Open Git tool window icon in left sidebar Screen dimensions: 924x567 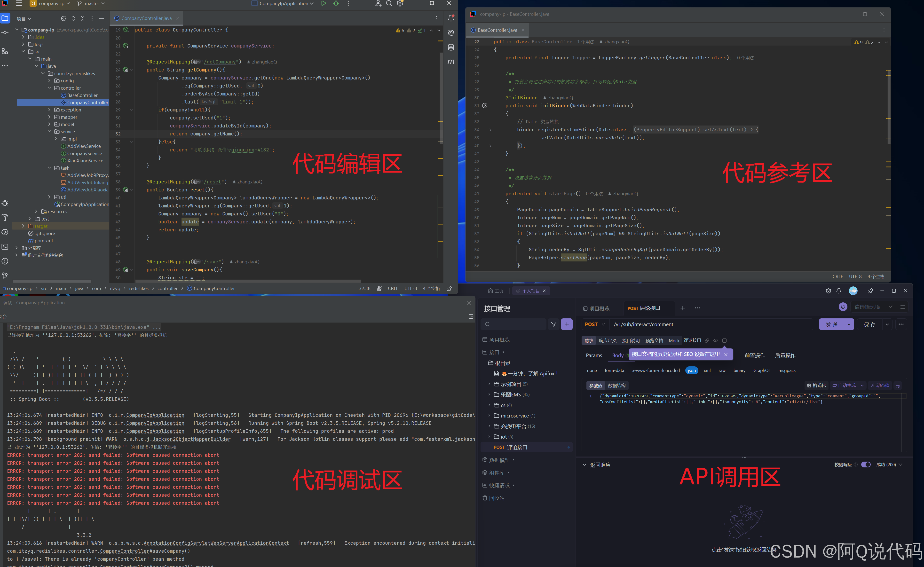point(5,276)
